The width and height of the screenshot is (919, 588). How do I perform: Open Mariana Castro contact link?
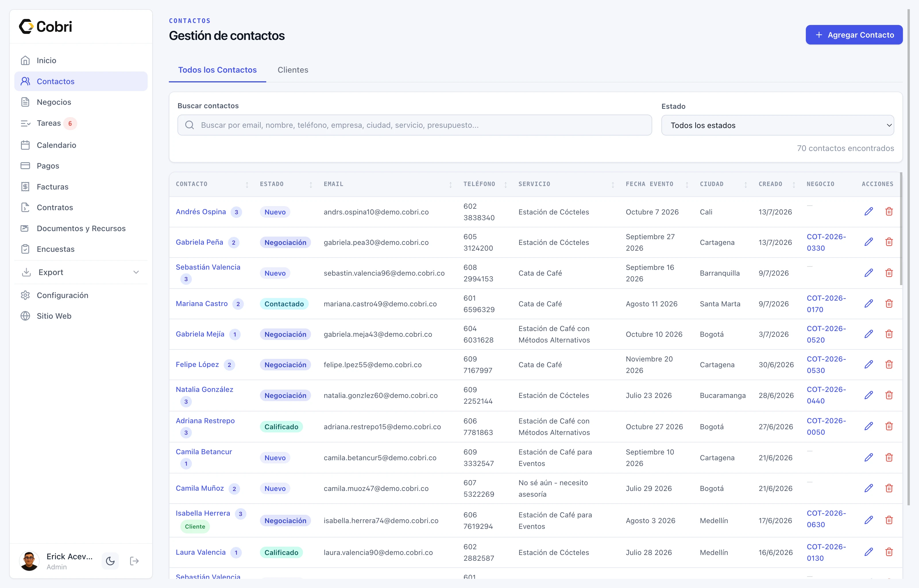point(202,303)
